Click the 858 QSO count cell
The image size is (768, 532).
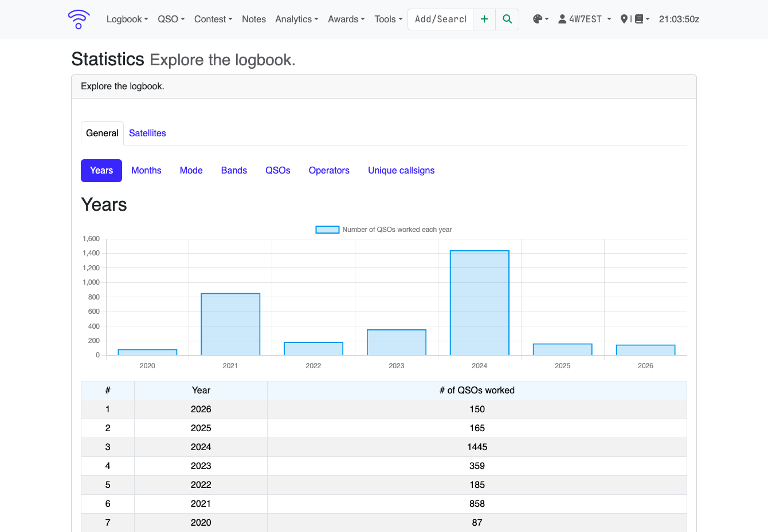tap(477, 504)
